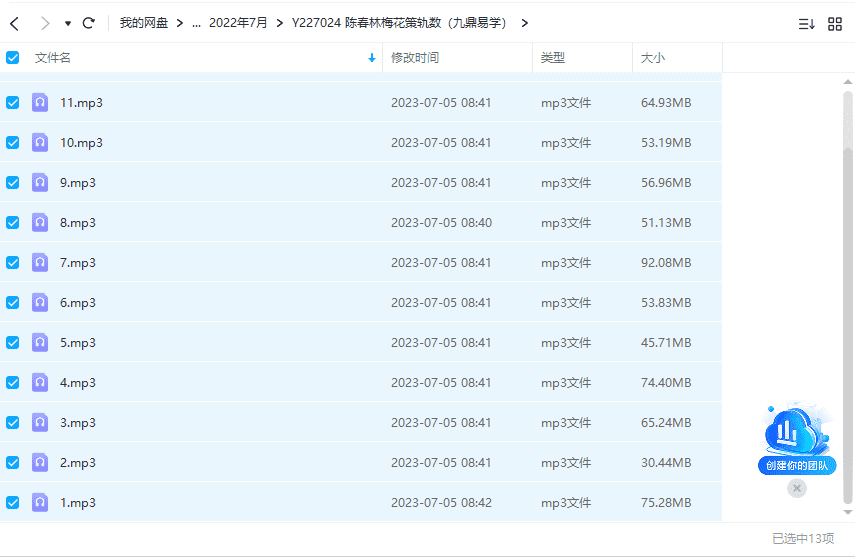
Task: Click the audio file icon for 1.mp3
Action: 40,502
